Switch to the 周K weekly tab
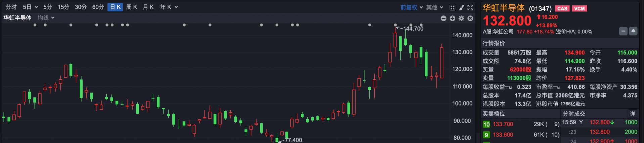The height and width of the screenshot is (143, 644). point(132,7)
